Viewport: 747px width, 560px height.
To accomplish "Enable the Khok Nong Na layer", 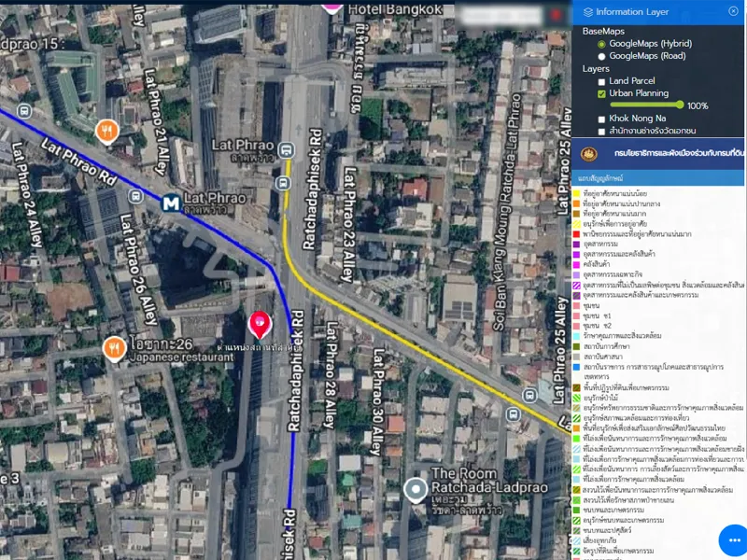I will tap(601, 119).
